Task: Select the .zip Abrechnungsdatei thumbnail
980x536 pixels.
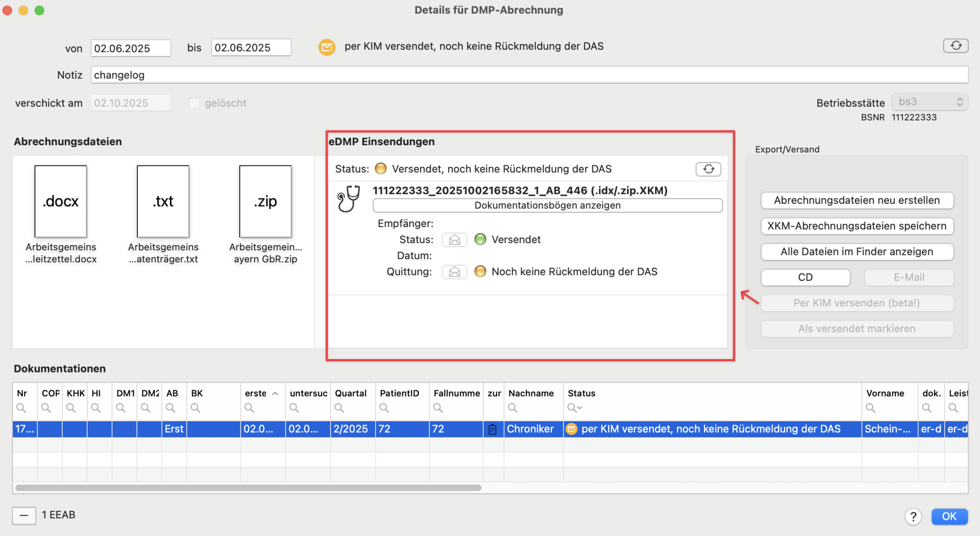Action: pos(266,202)
